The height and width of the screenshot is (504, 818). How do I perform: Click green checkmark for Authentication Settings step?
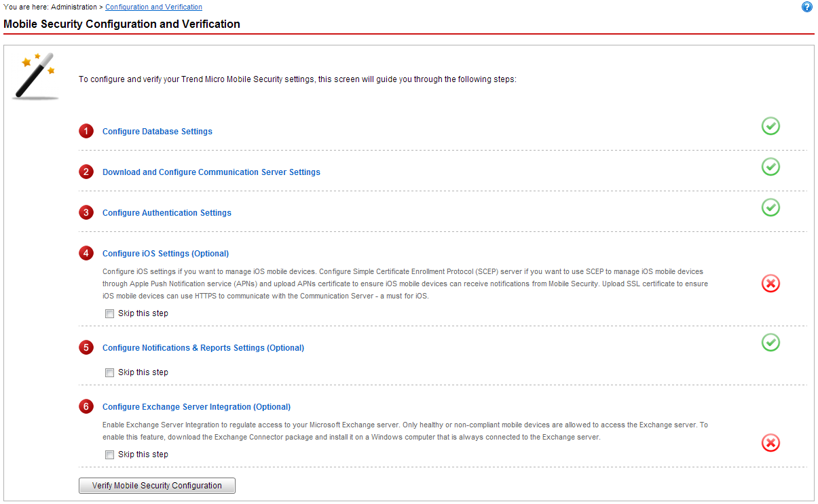point(770,208)
